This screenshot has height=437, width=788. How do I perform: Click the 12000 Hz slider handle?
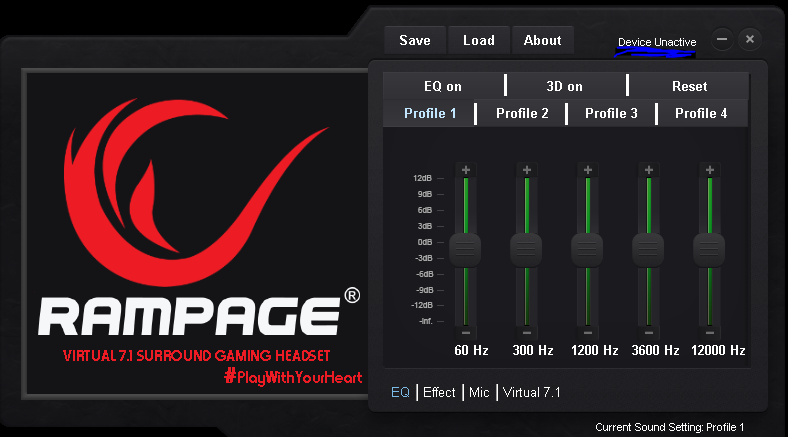pyautogui.click(x=709, y=250)
